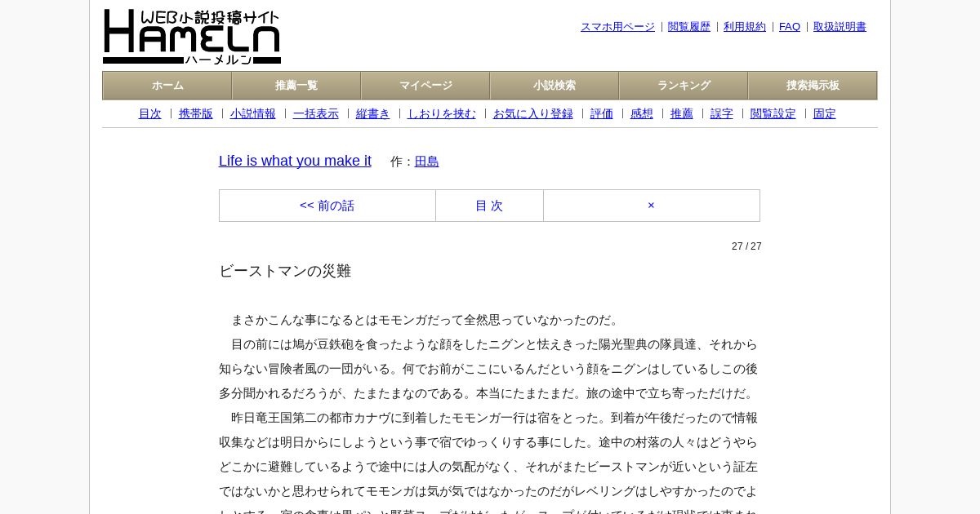Switch to 縦書き layout
The height and width of the screenshot is (514, 980).
[373, 114]
